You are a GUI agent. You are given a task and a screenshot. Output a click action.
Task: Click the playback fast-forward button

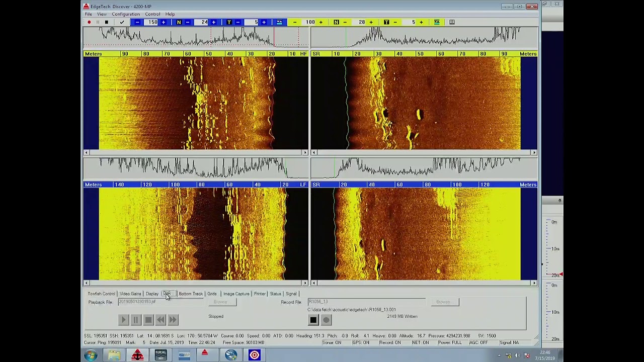click(x=173, y=320)
